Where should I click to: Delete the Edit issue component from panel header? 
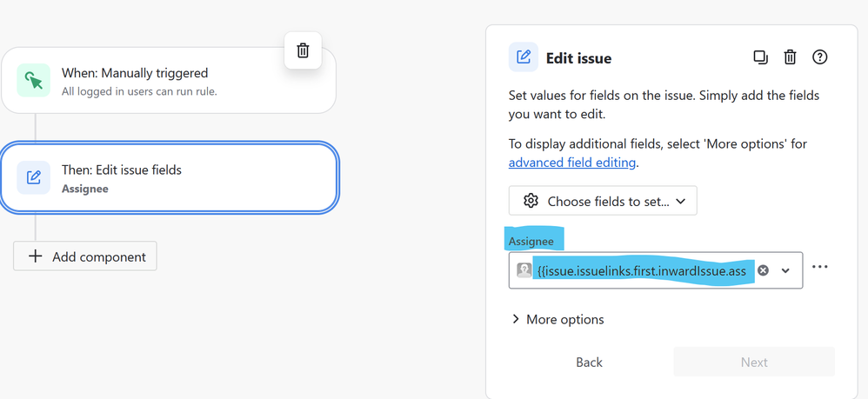click(790, 57)
